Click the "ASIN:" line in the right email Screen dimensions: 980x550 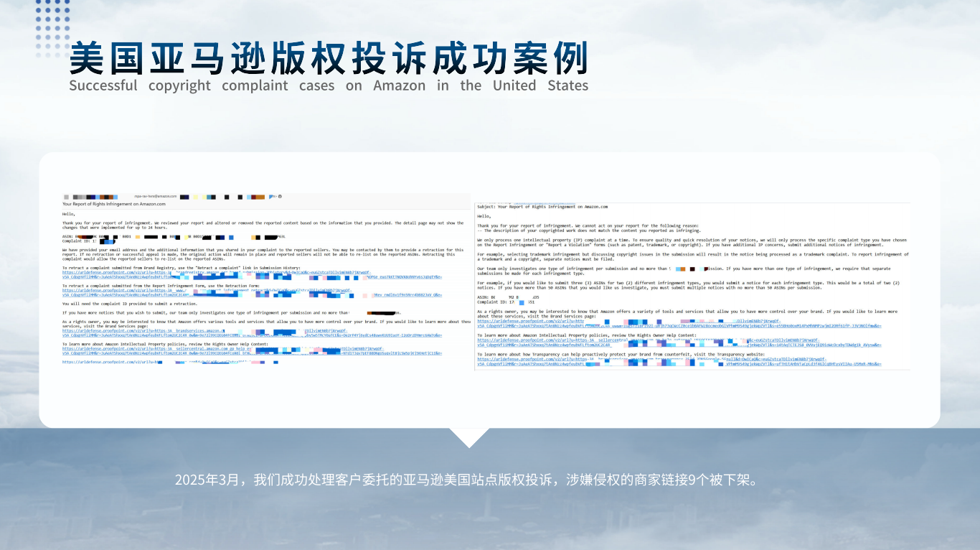[509, 297]
